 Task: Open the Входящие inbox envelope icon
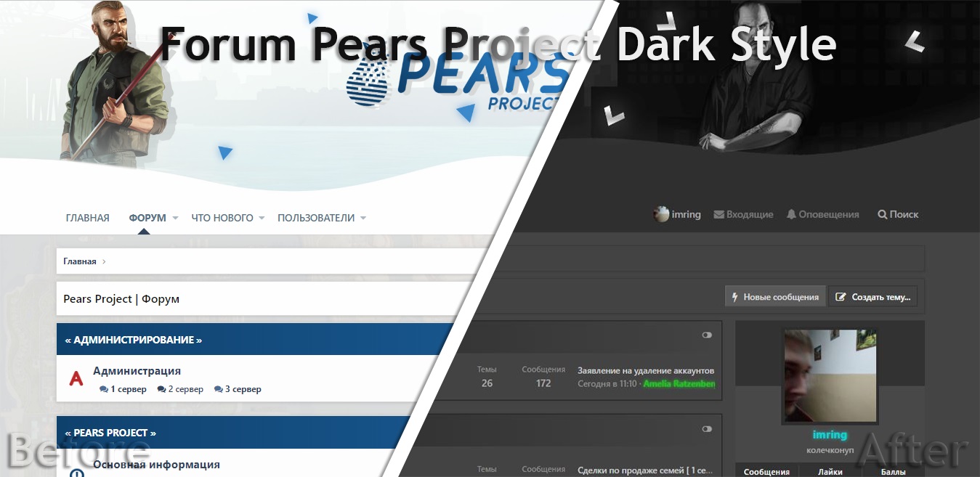point(719,215)
